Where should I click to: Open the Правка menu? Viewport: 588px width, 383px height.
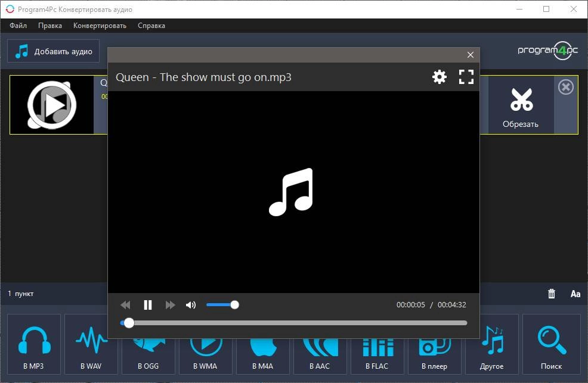coord(50,26)
